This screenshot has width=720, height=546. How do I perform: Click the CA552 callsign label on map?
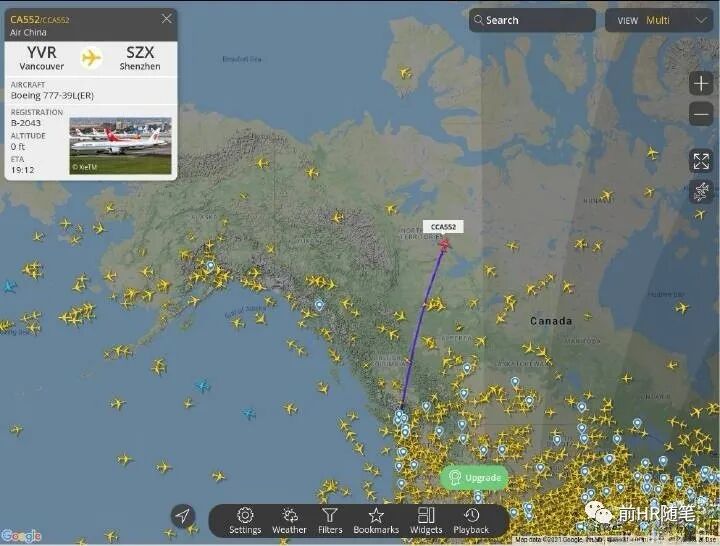click(x=443, y=227)
